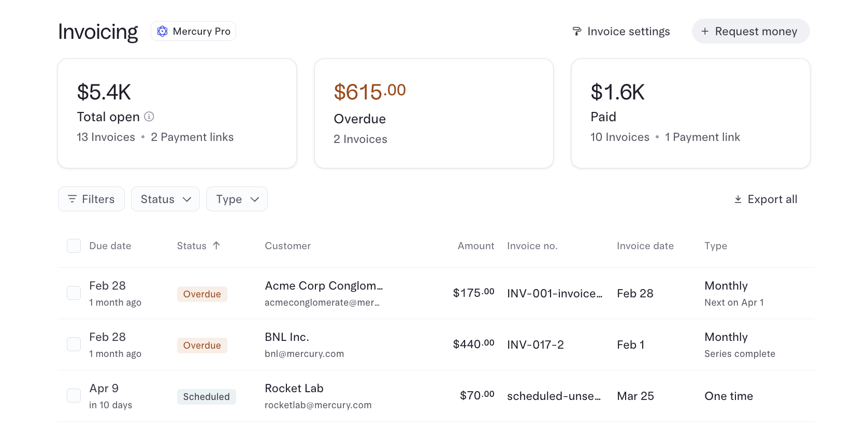This screenshot has width=868, height=430.
Task: Open the Paid $1.6K card
Action: pos(691,113)
